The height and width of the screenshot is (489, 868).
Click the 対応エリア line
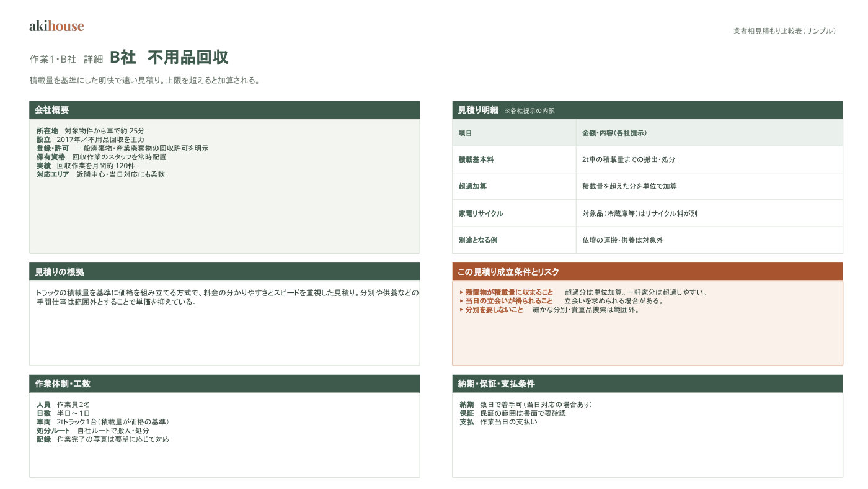(100, 174)
